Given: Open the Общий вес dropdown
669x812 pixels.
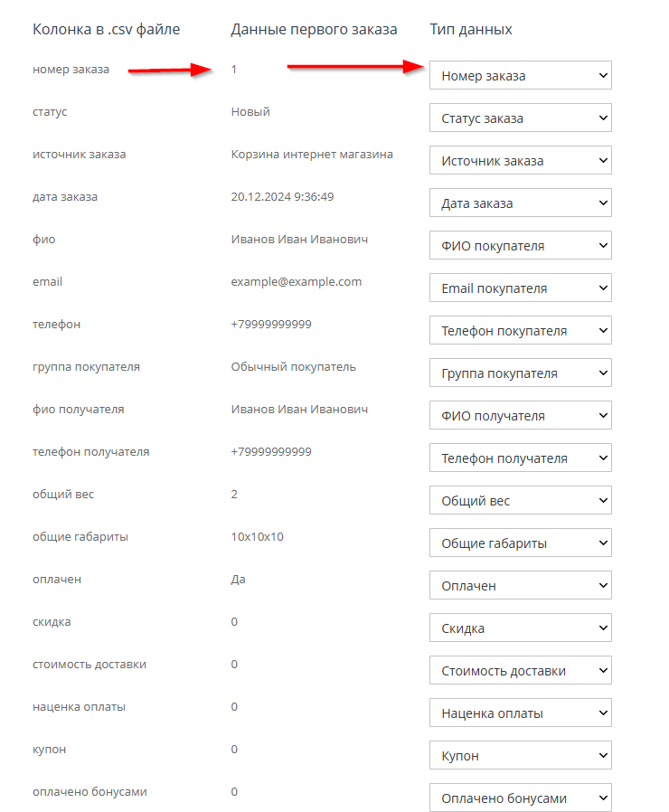Looking at the screenshot, I should pos(520,501).
